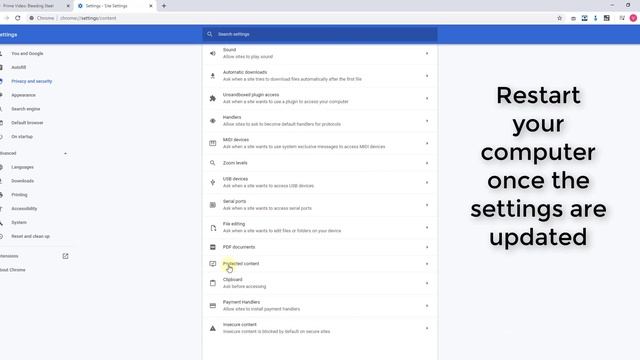
Task: Open Accessibility settings section
Action: coord(24,209)
